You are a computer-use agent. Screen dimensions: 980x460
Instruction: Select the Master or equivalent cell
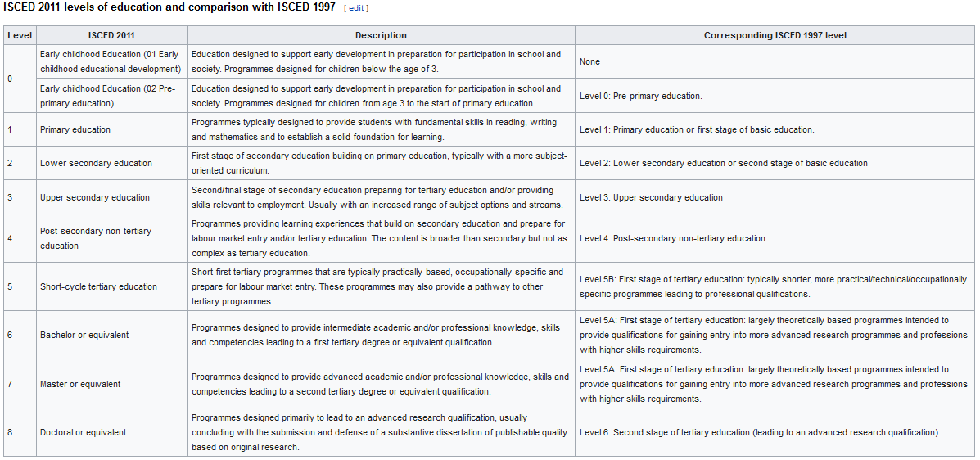coord(112,384)
